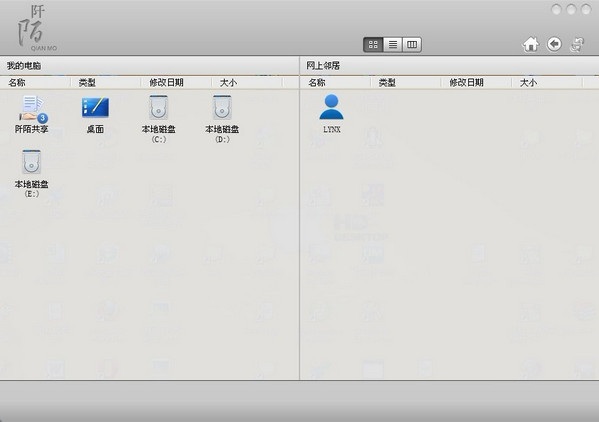Sort 网上邻居 pane by 类型 column
The image size is (599, 422).
(x=387, y=82)
